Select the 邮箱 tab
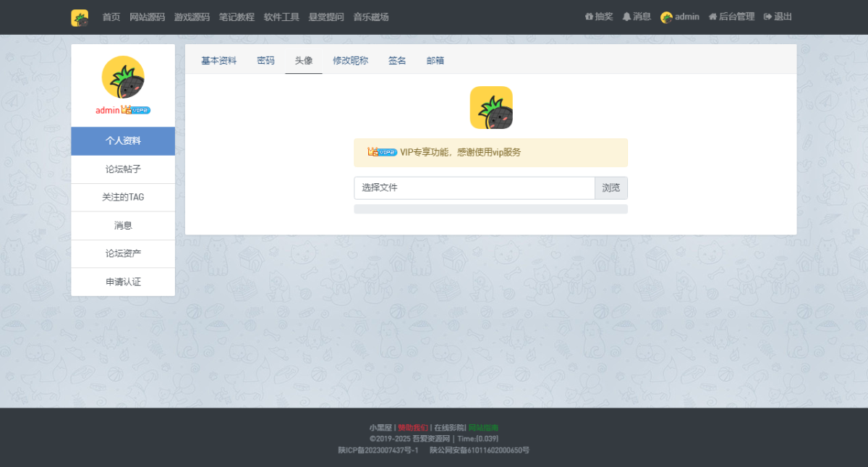The width and height of the screenshot is (868, 467). point(435,61)
